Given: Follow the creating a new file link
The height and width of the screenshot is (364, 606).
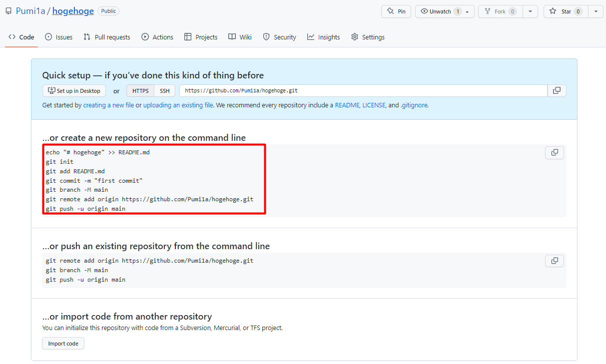Looking at the screenshot, I should 108,105.
